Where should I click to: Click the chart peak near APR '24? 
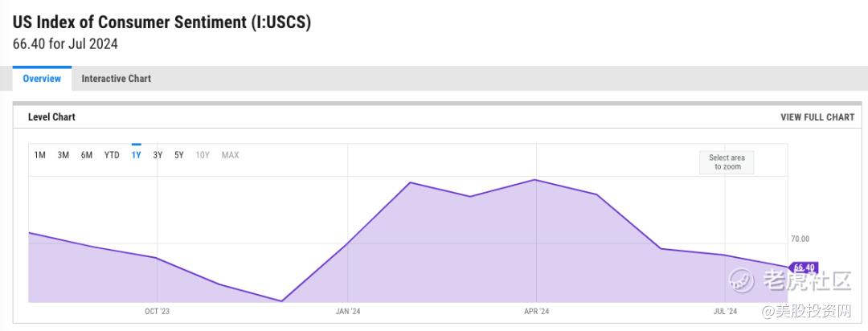tap(534, 180)
